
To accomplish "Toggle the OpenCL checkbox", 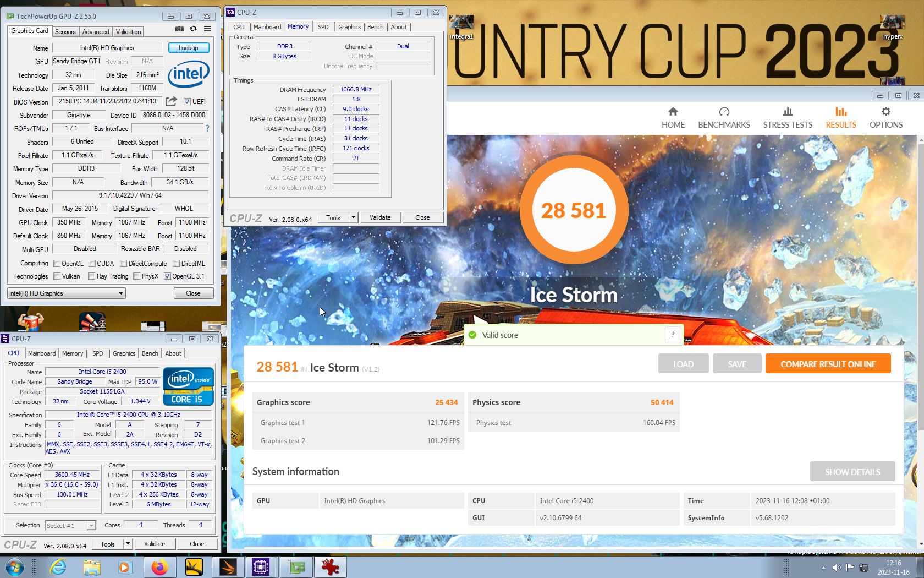I will (x=57, y=263).
